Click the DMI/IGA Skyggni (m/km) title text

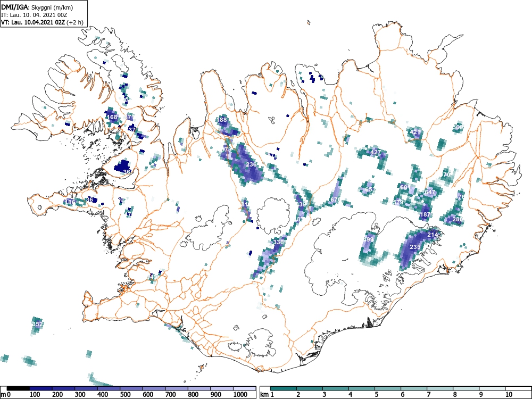click(37, 7)
